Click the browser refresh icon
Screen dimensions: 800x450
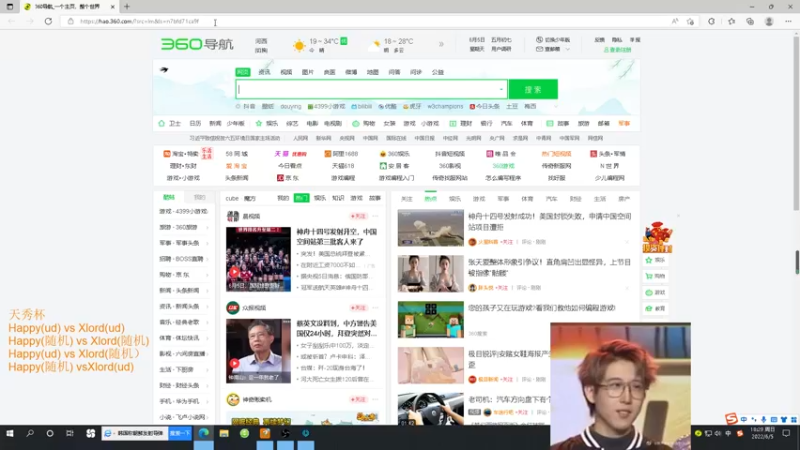click(x=48, y=21)
